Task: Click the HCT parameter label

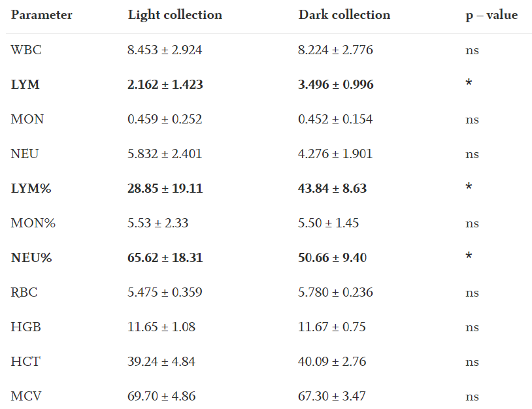Action: click(x=25, y=361)
